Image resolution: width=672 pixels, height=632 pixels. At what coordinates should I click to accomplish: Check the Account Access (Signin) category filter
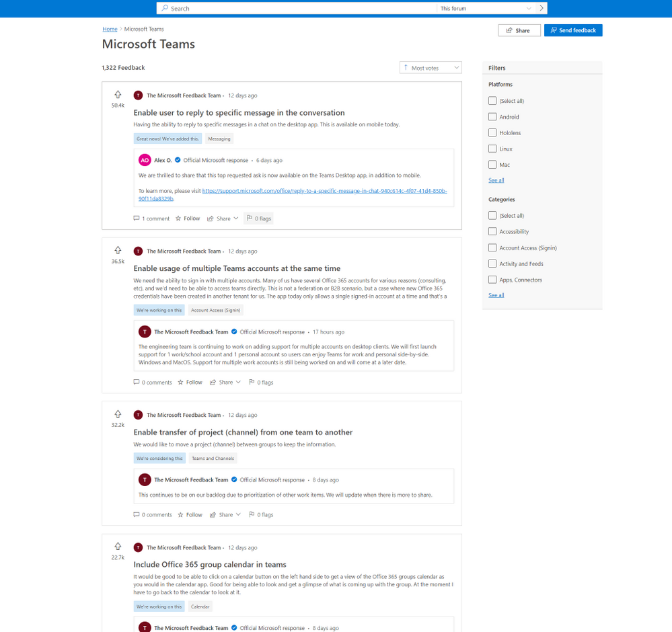[x=492, y=247]
